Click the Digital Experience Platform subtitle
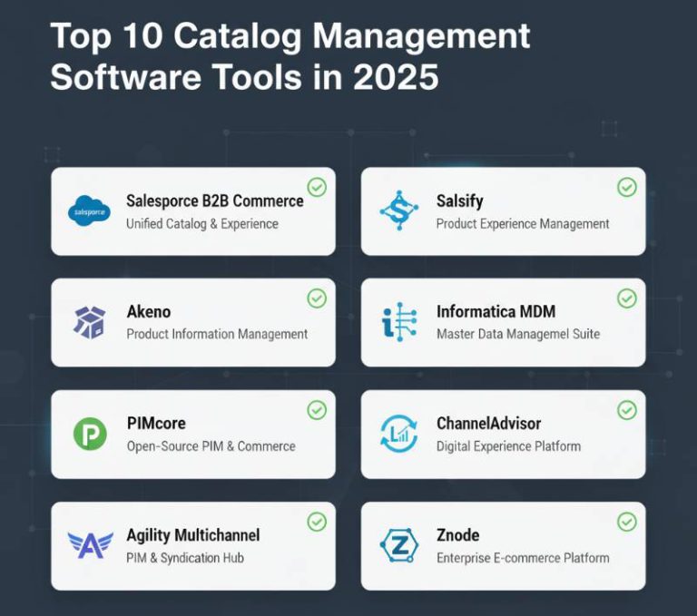 click(508, 446)
